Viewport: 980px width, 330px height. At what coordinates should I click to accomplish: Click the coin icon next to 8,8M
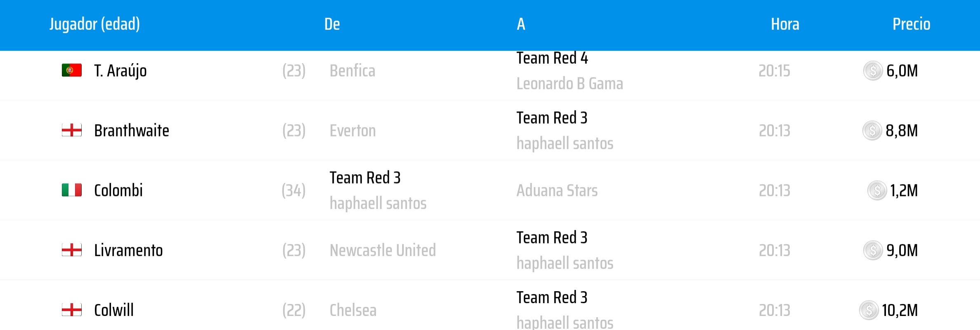tap(872, 130)
